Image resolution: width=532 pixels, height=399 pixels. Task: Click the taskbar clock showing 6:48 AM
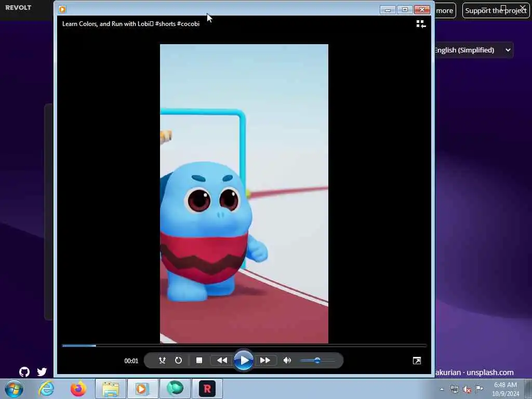click(x=505, y=389)
